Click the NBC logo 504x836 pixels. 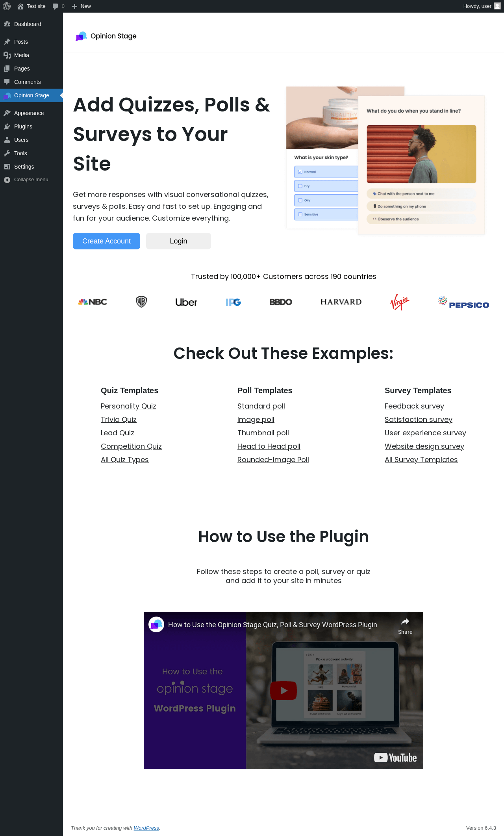93,302
